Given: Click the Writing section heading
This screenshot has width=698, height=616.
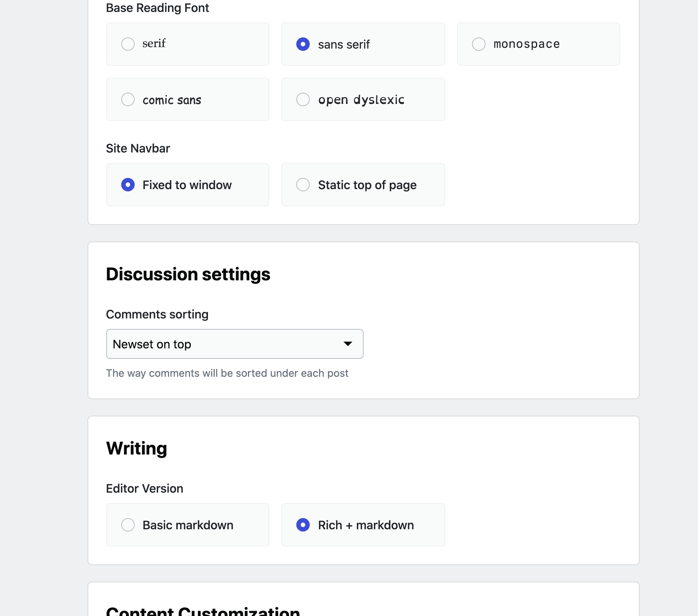Looking at the screenshot, I should [136, 448].
